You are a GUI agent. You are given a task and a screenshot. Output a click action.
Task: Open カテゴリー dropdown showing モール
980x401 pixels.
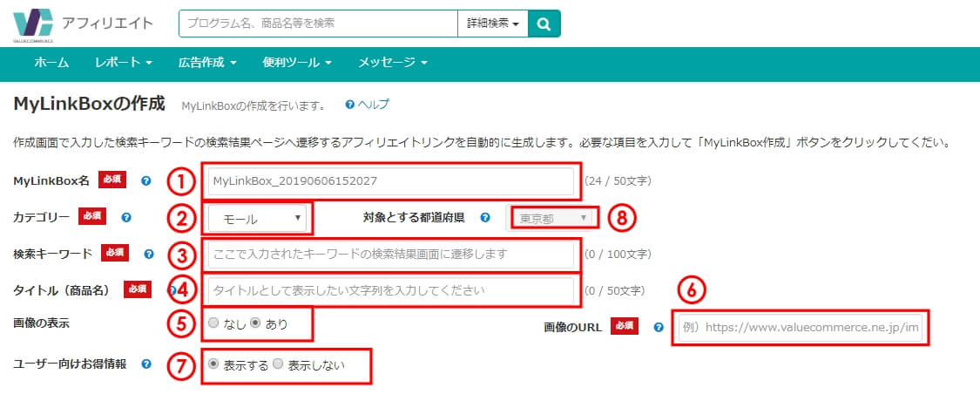coord(258,219)
